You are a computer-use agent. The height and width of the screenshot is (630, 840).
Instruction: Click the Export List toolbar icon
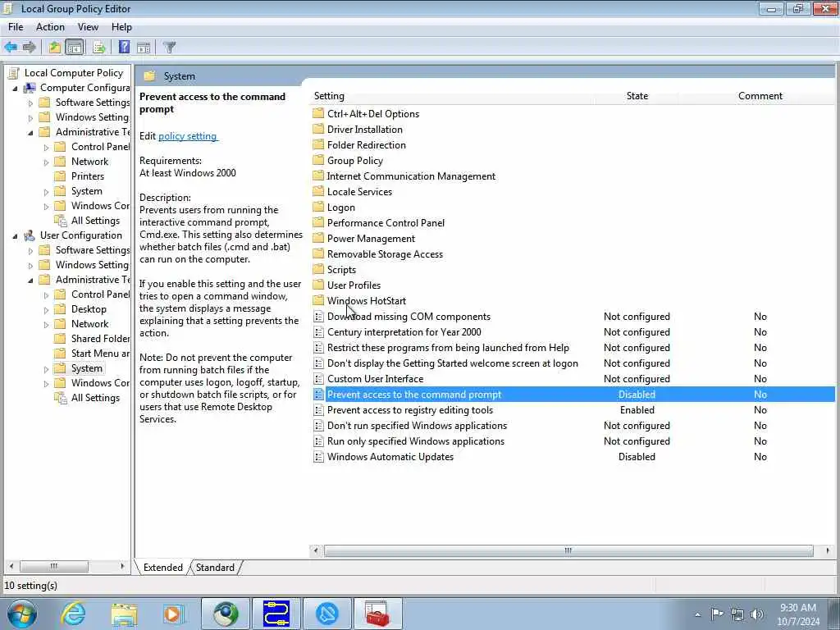pos(98,47)
